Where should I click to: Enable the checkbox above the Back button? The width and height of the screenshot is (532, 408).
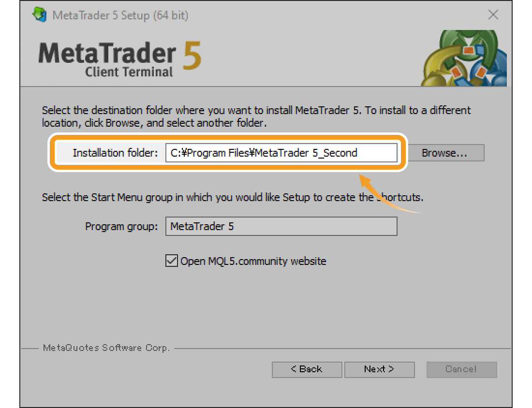tap(172, 261)
